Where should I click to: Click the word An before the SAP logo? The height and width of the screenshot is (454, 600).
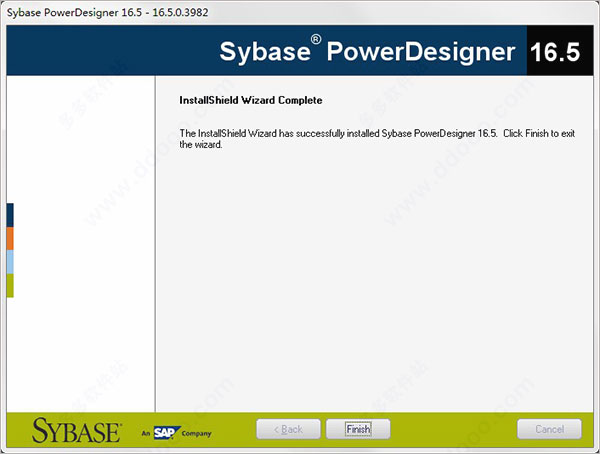pos(146,433)
